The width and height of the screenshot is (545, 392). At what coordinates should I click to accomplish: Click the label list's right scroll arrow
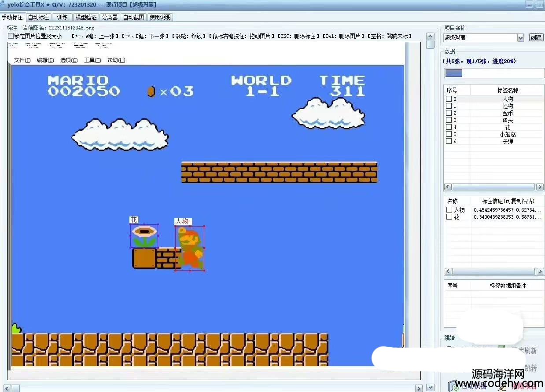540,187
